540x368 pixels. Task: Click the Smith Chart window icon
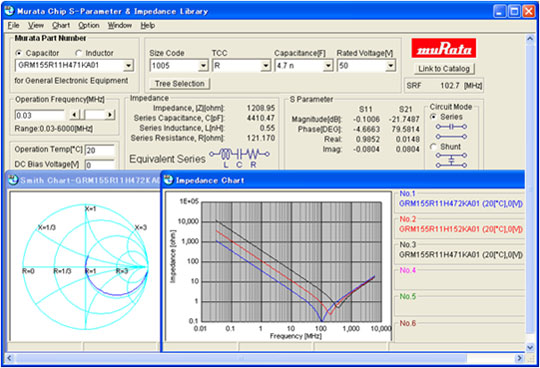13,180
